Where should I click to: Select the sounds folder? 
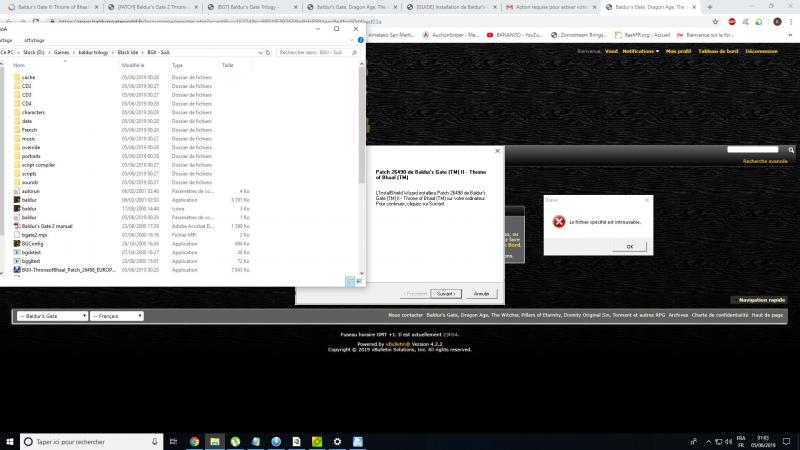point(30,182)
